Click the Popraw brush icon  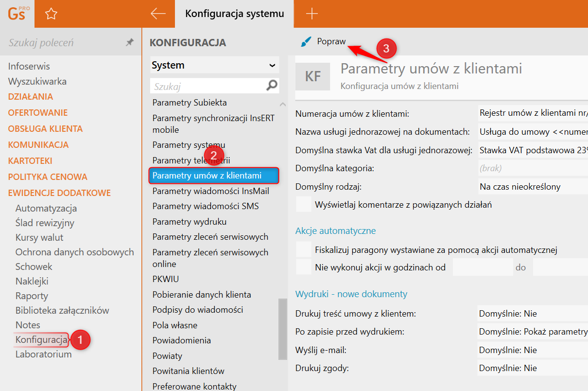tap(306, 42)
